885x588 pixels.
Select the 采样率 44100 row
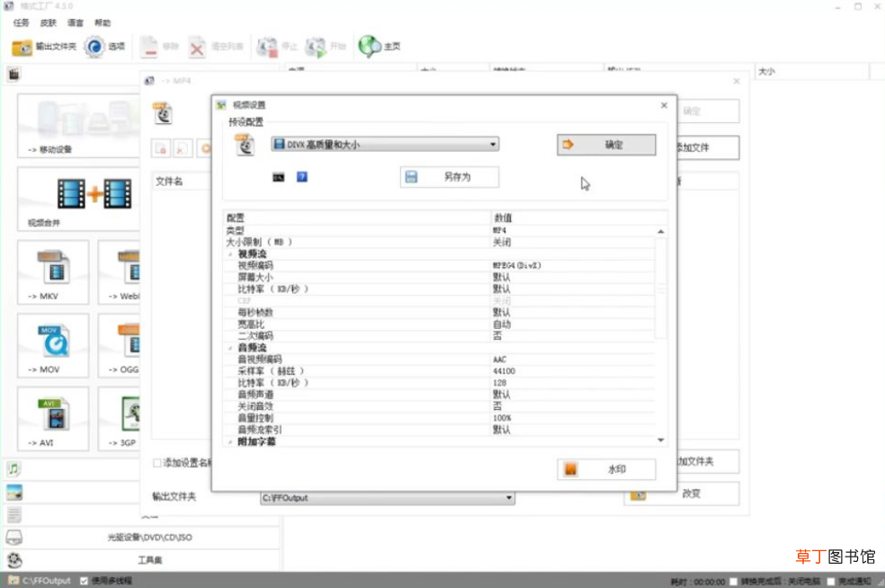441,371
